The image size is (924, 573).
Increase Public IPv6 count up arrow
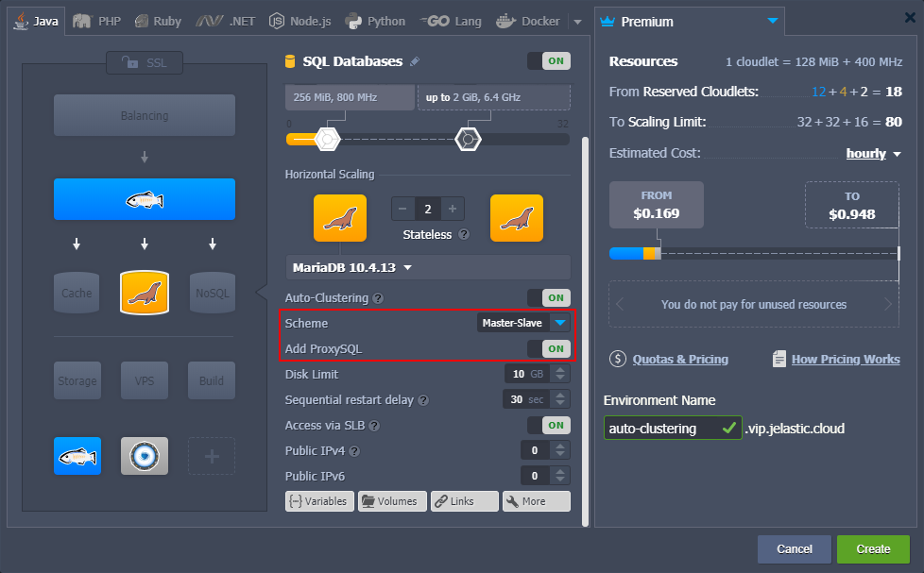click(x=560, y=472)
